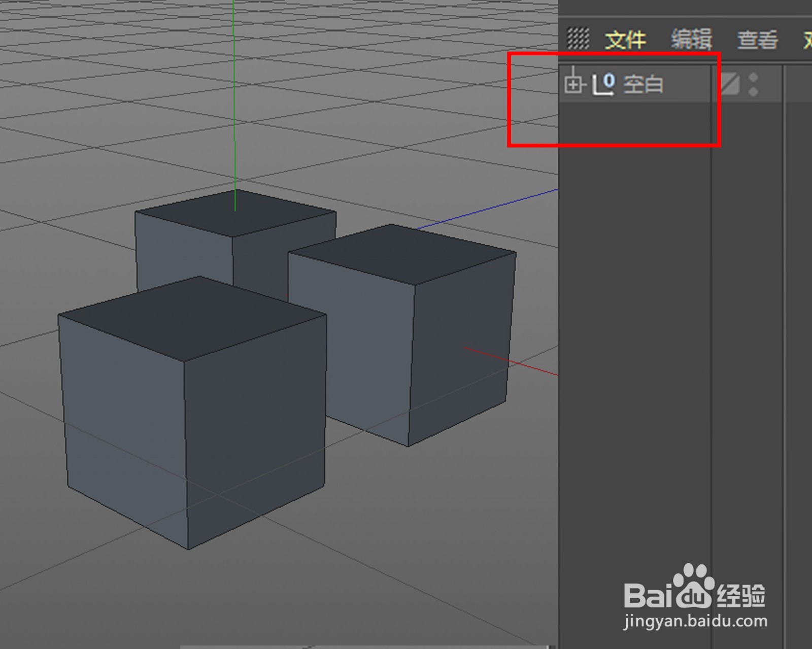The image size is (812, 649).
Task: Open the 查看 menu in Object Manager
Action: tap(757, 39)
